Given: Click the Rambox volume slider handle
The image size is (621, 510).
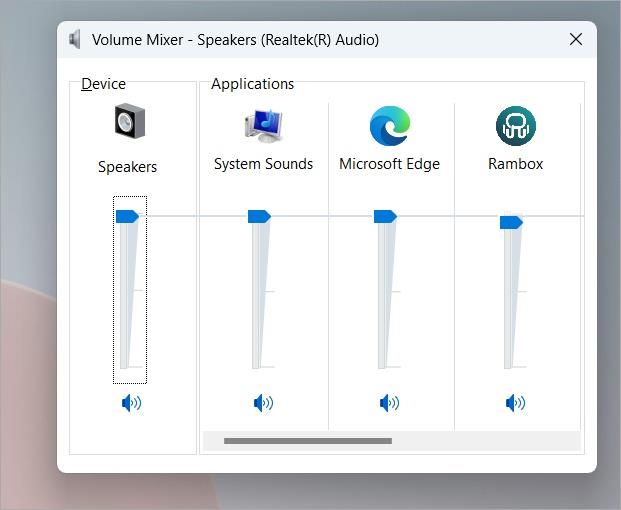Looking at the screenshot, I should [511, 223].
